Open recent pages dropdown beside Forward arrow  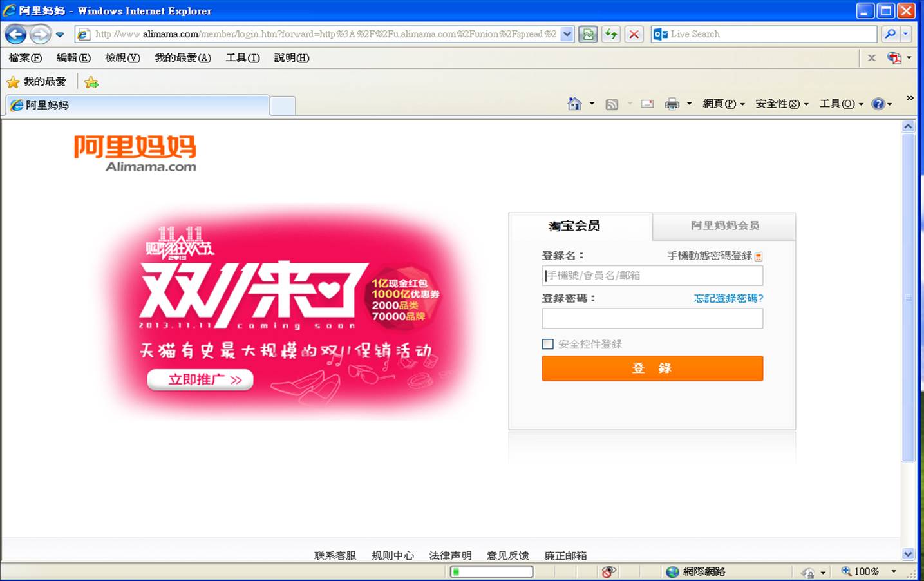click(x=60, y=35)
